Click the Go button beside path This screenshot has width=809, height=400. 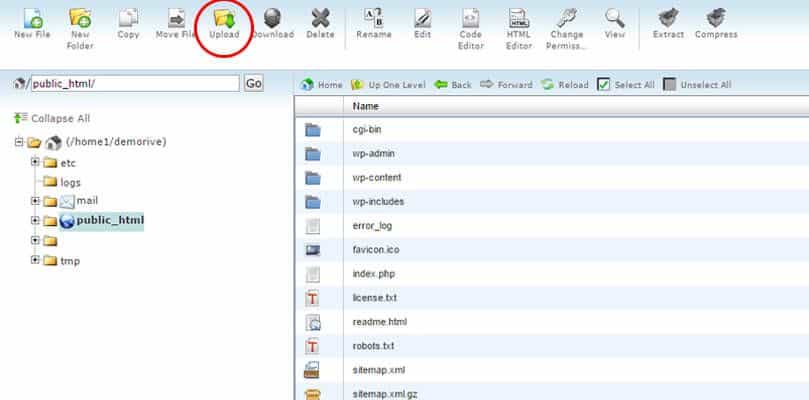coord(253,83)
